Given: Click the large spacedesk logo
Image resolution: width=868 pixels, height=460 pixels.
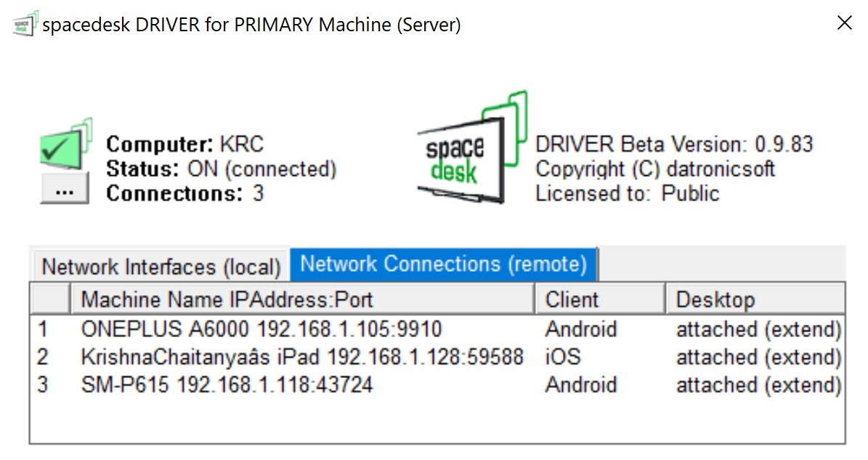Looking at the screenshot, I should [x=472, y=148].
